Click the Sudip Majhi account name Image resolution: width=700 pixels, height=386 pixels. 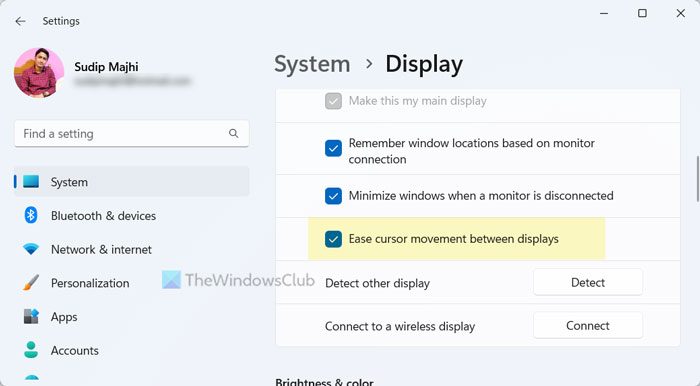[x=106, y=67]
